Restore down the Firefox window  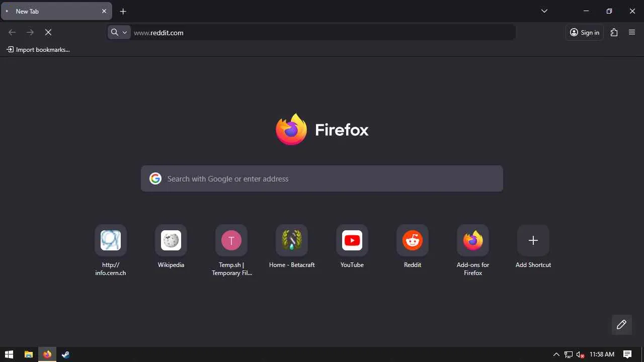tap(609, 11)
